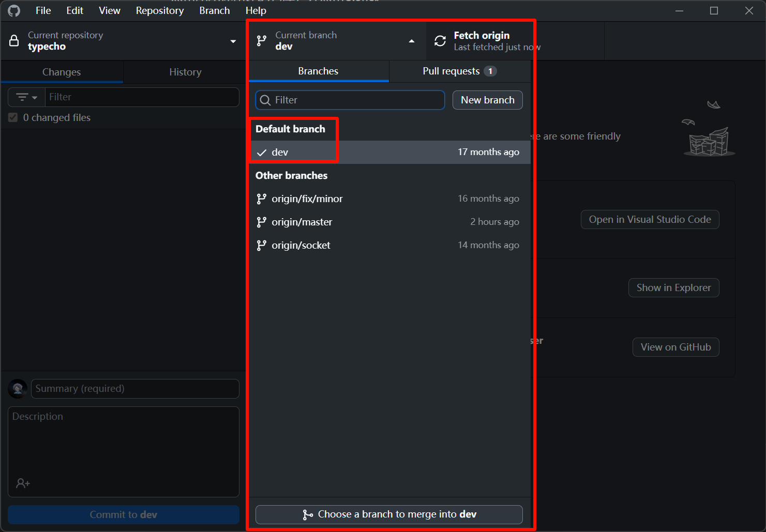Choose a branch to merge into dev
Screen dimensions: 766x532
point(389,514)
